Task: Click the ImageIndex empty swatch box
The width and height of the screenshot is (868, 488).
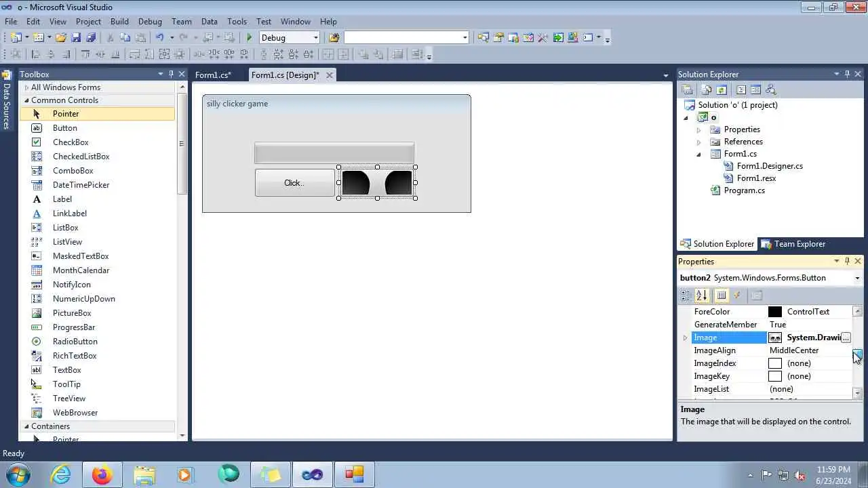Action: coord(775,363)
